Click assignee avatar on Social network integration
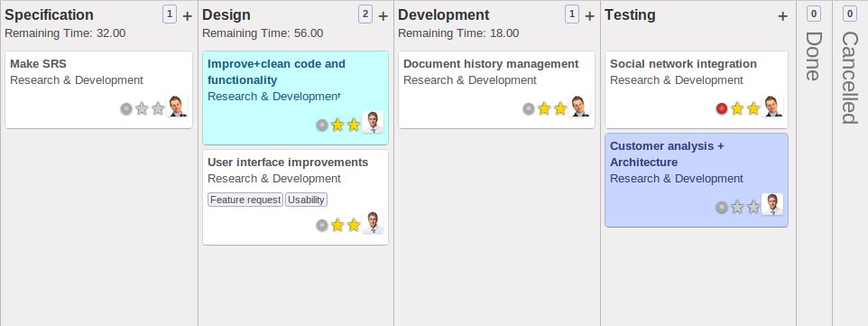This screenshot has height=326, width=868. click(772, 106)
